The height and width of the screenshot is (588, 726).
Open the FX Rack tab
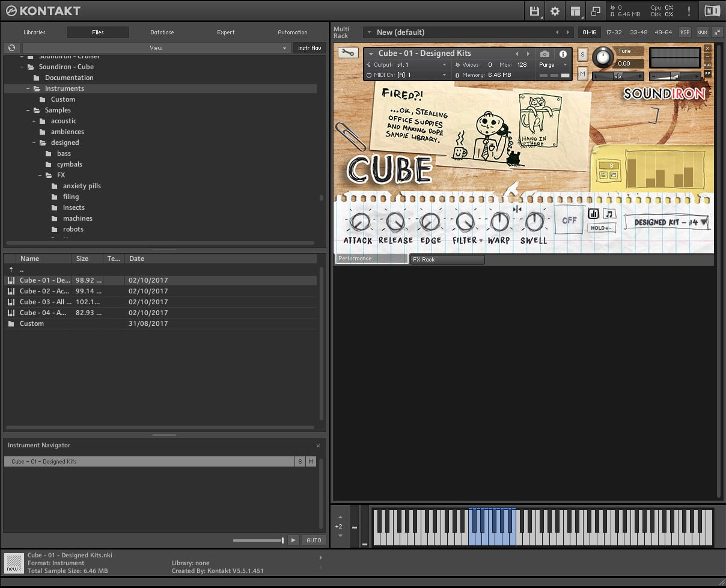[447, 260]
